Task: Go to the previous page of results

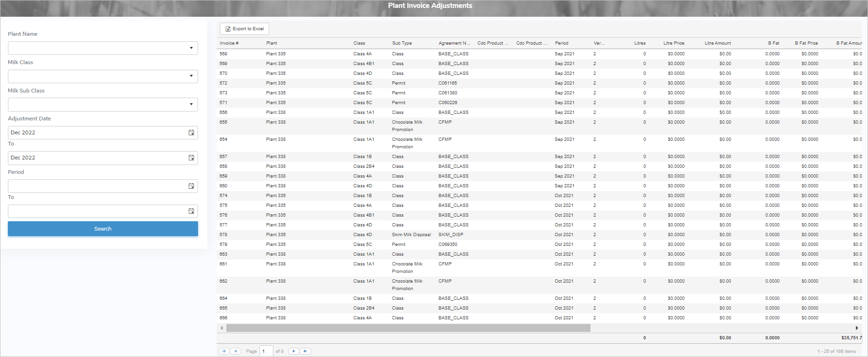Action: point(236,351)
